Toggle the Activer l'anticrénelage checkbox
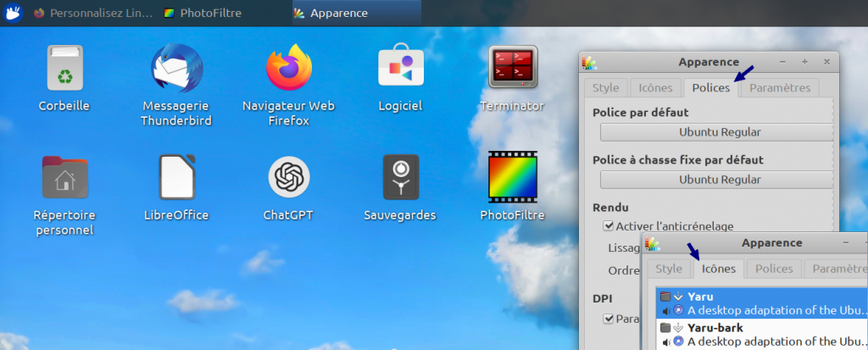Image resolution: width=868 pixels, height=350 pixels. pyautogui.click(x=608, y=226)
